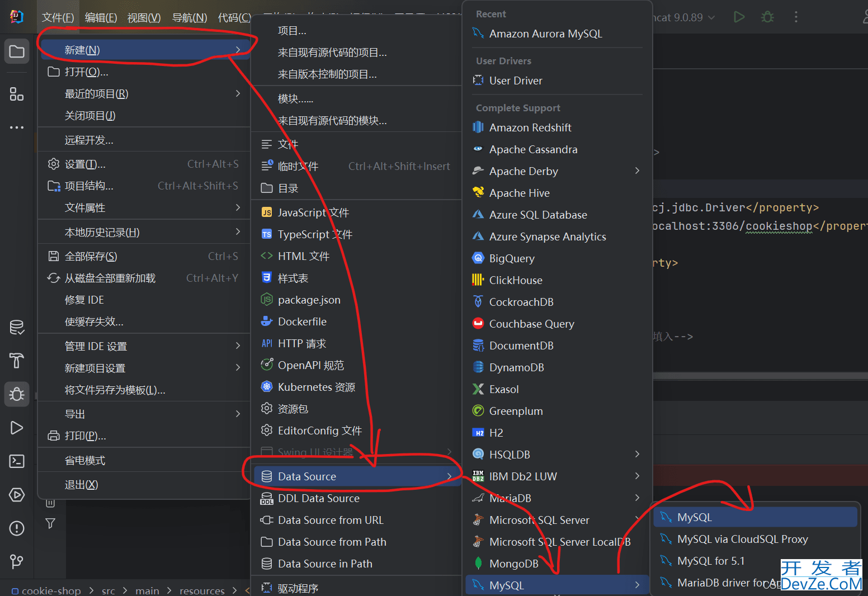This screenshot has width=868, height=596.
Task: Expand the MySQL drivers submenu
Action: [x=558, y=585]
